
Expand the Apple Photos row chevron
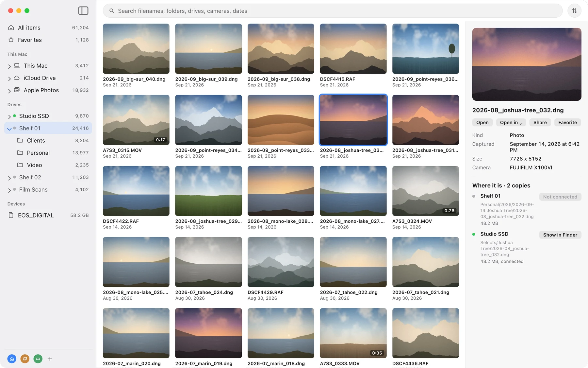click(9, 91)
